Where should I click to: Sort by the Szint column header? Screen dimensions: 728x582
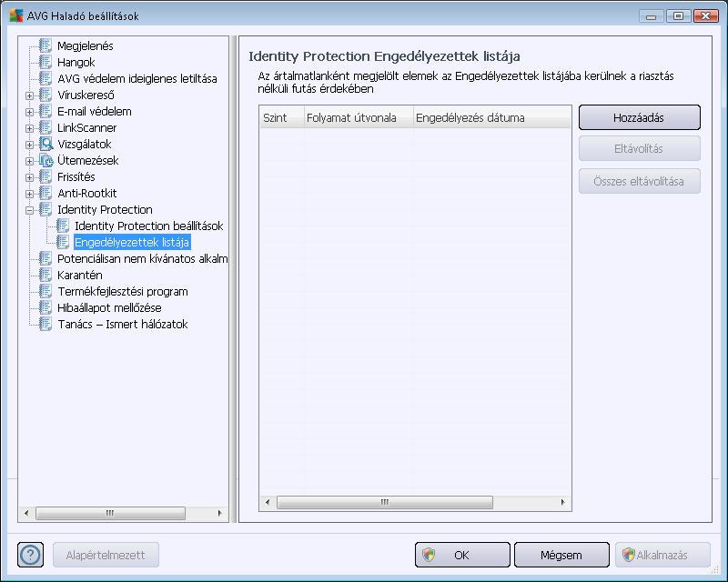(281, 118)
